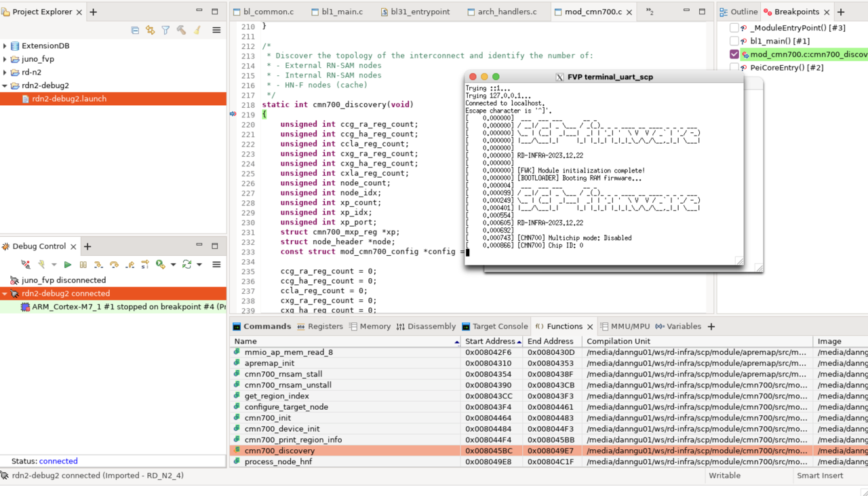Image resolution: width=868 pixels, height=496 pixels.
Task: Disable the mod_cmn700.c breakpoint checkbox
Action: pos(734,54)
